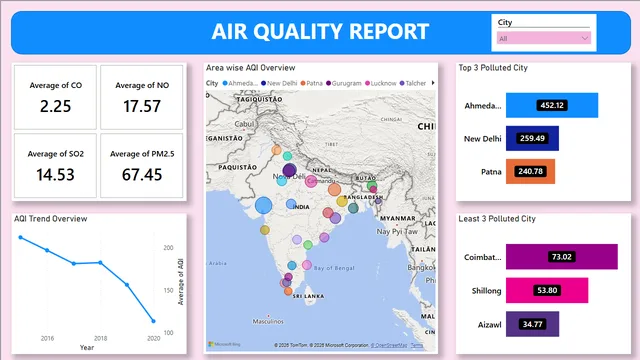The image size is (640, 360).
Task: Click the Average of NO card
Action: [x=142, y=97]
